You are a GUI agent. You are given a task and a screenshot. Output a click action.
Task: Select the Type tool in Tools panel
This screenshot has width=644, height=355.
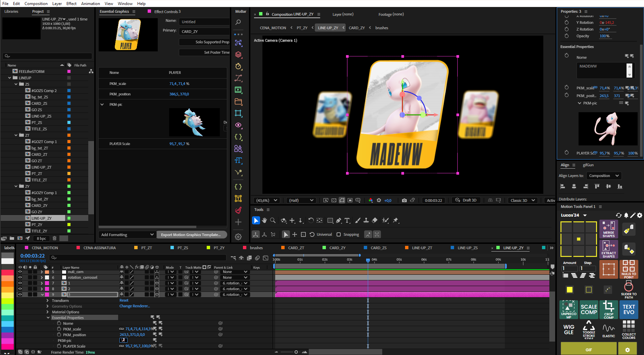(347, 220)
